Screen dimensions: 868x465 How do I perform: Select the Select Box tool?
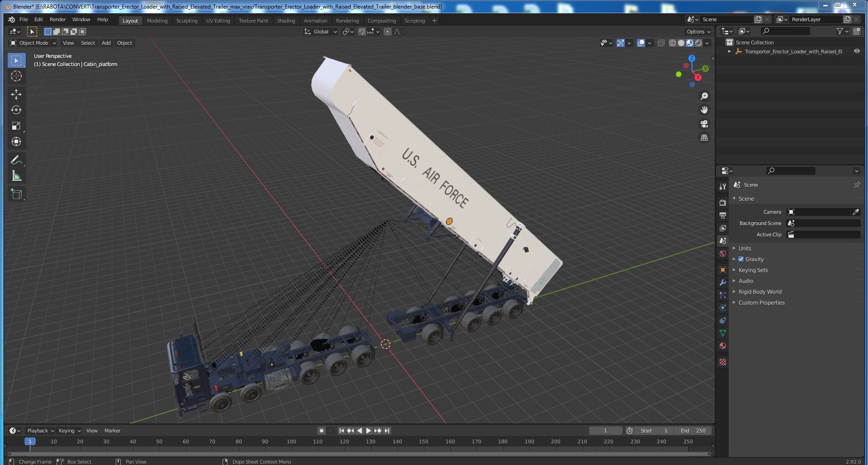click(16, 61)
